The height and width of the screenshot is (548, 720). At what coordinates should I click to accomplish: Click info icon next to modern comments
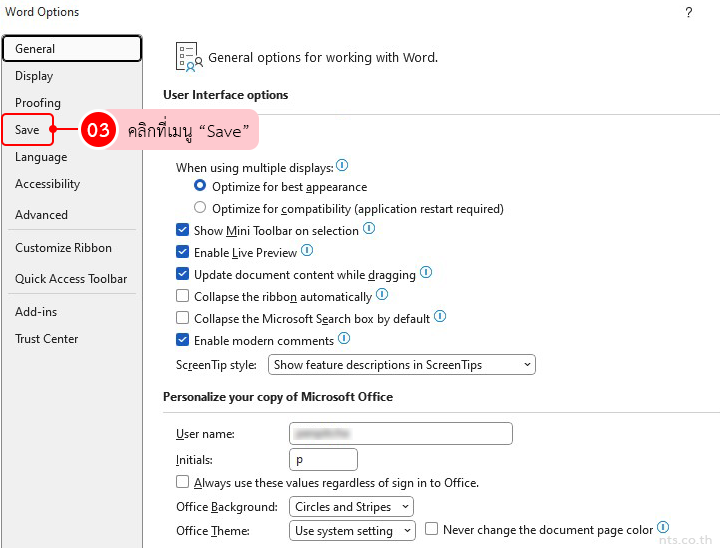point(344,339)
